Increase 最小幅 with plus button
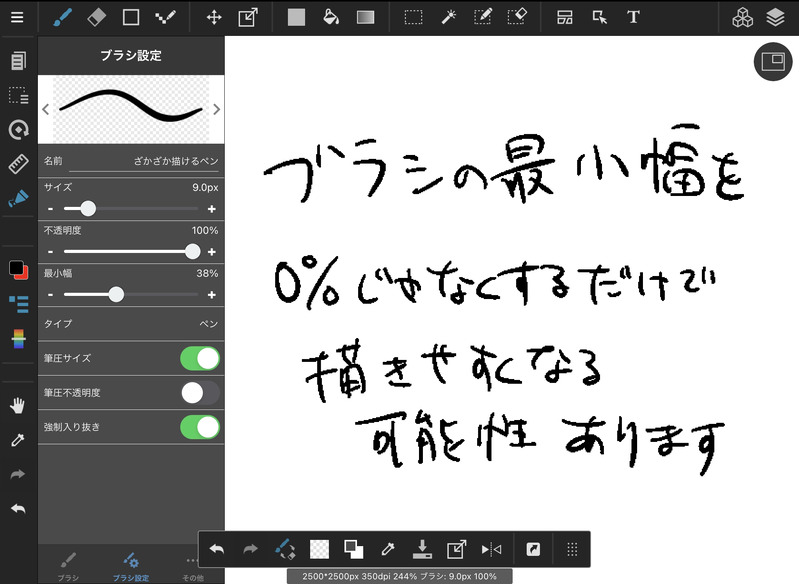Viewport: 799px width, 584px height. point(212,295)
